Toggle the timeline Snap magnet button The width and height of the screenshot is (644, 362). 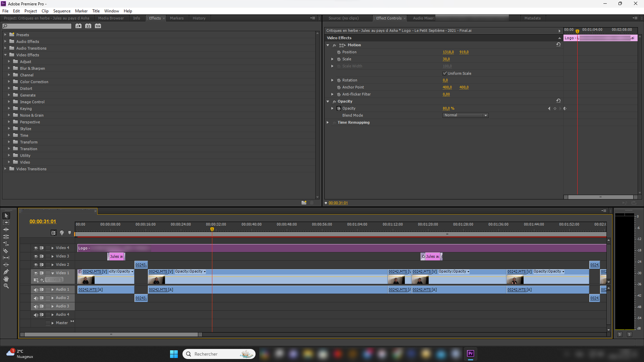point(54,233)
